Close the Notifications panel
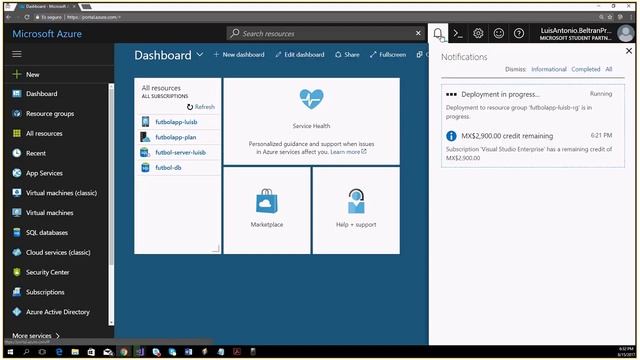 (x=629, y=51)
